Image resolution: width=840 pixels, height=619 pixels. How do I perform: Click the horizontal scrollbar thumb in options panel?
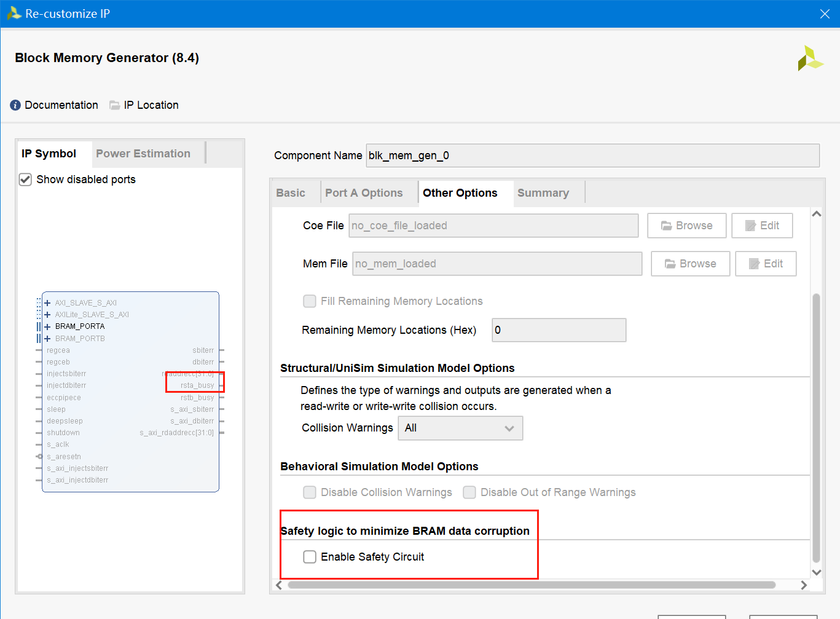click(x=532, y=585)
